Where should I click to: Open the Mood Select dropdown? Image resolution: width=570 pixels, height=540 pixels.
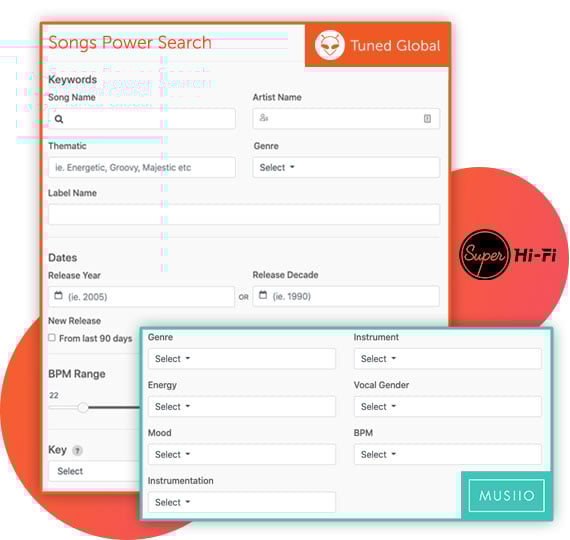click(x=242, y=454)
